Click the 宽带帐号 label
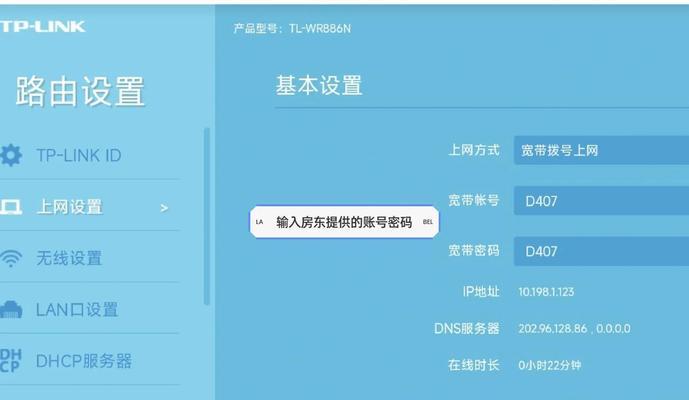 474,200
